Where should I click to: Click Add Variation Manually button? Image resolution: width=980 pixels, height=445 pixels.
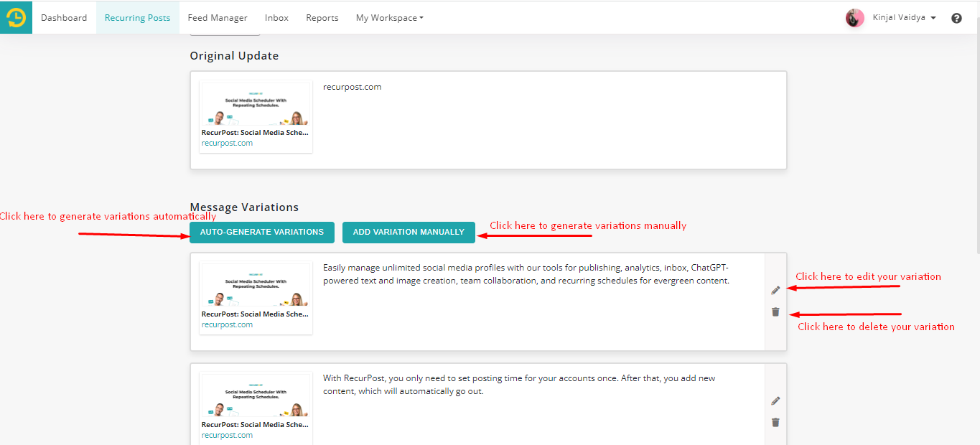(x=409, y=232)
